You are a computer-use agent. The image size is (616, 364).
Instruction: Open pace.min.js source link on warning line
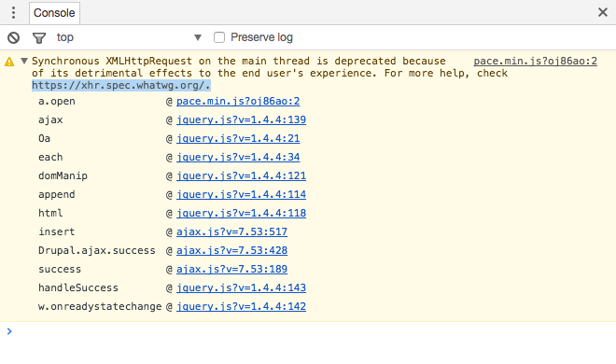pos(535,61)
